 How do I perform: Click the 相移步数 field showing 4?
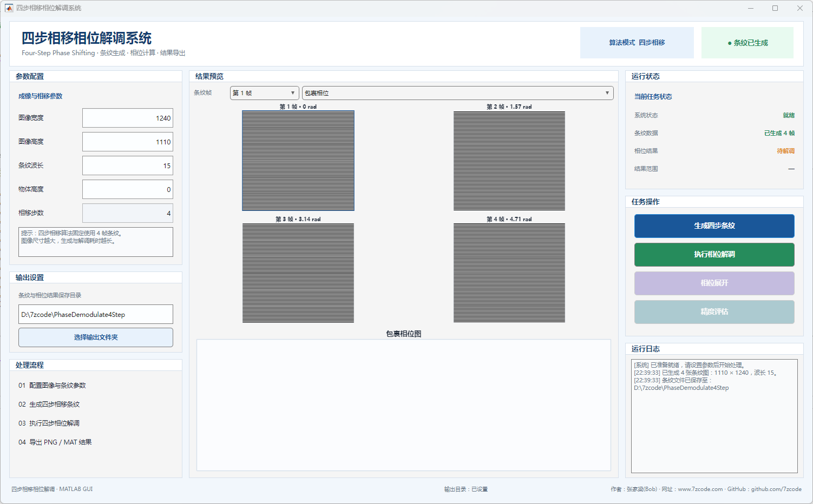tap(128, 213)
